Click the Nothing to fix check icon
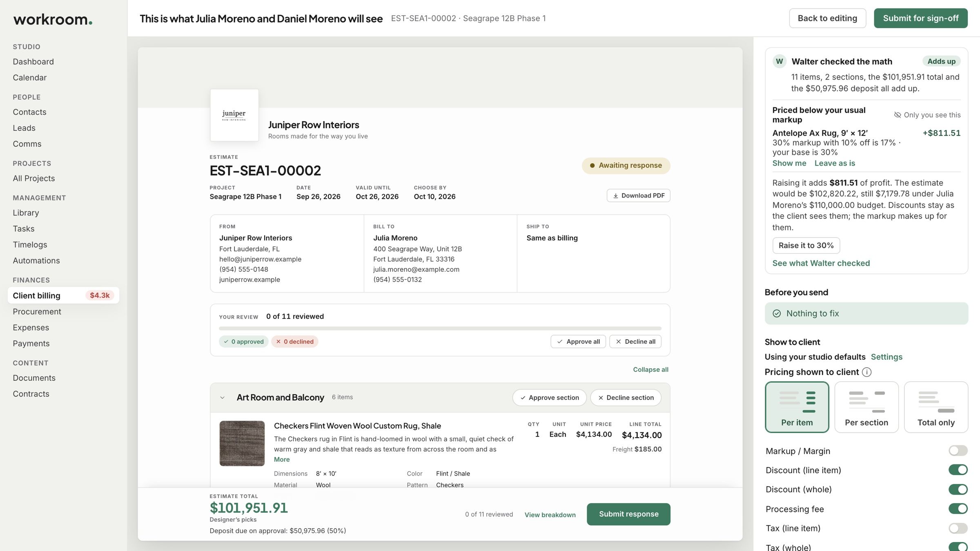Image resolution: width=980 pixels, height=551 pixels. tap(777, 313)
